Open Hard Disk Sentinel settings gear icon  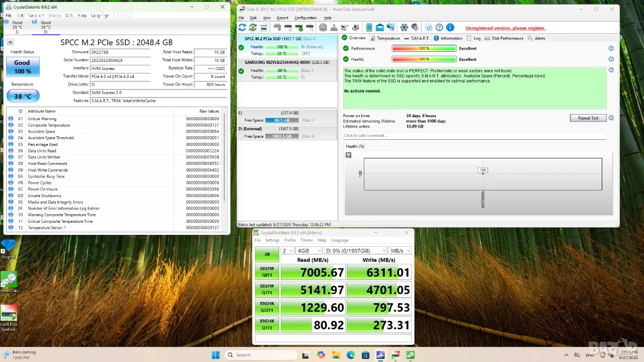coord(404,27)
